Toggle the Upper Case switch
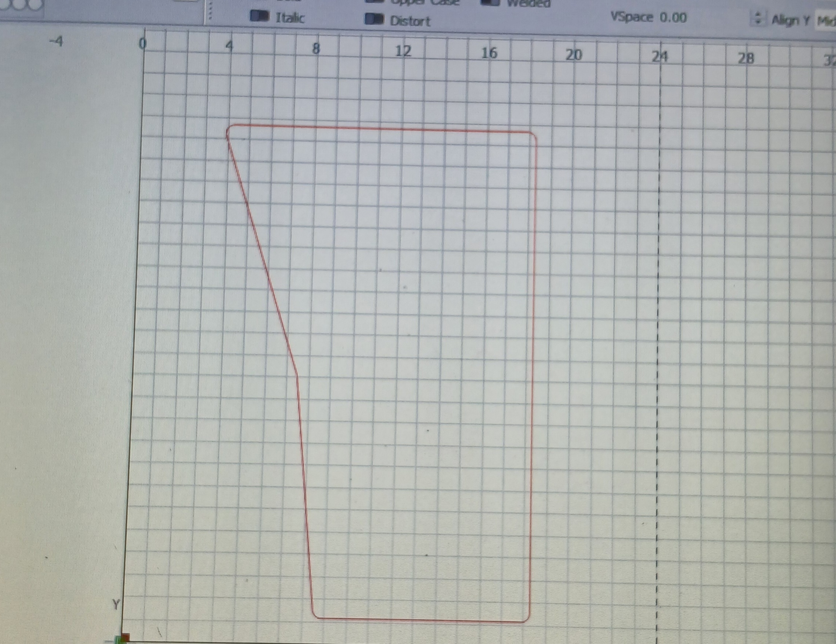836x644 pixels. coord(375,1)
